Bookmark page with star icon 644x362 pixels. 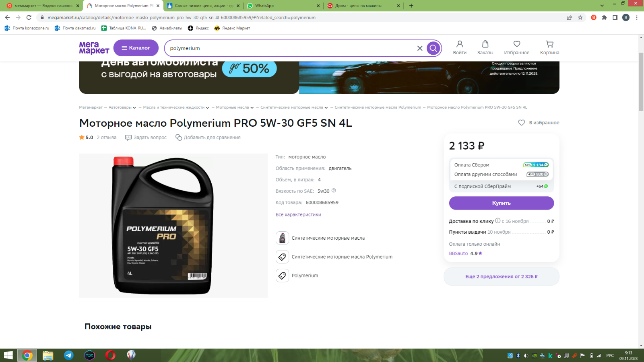[580, 17]
